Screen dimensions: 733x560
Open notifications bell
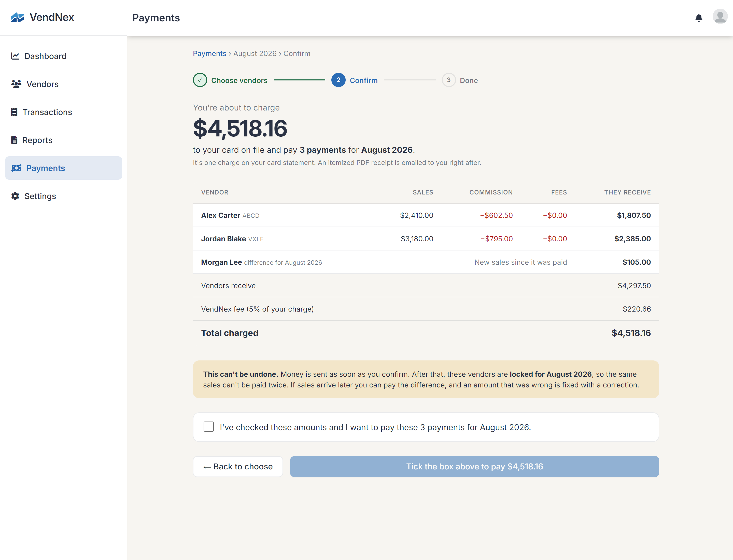pos(699,18)
